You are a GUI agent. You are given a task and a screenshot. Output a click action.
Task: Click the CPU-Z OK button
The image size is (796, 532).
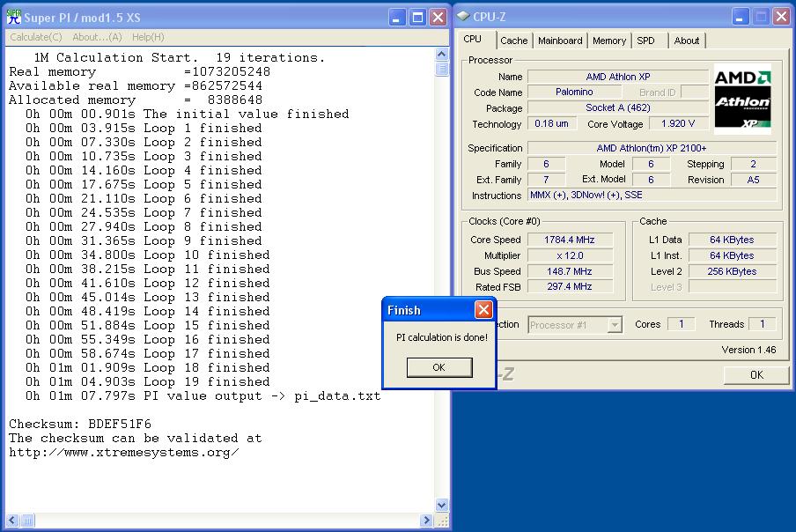pyautogui.click(x=756, y=374)
